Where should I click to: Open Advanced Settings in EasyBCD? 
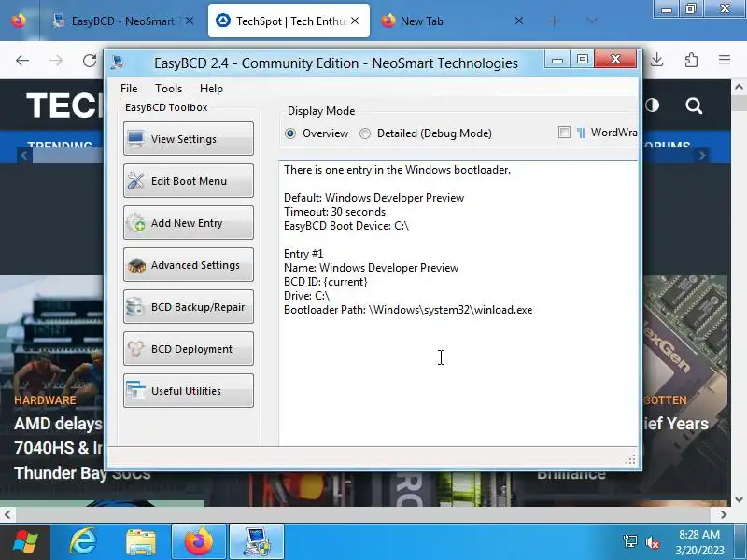[x=189, y=265]
